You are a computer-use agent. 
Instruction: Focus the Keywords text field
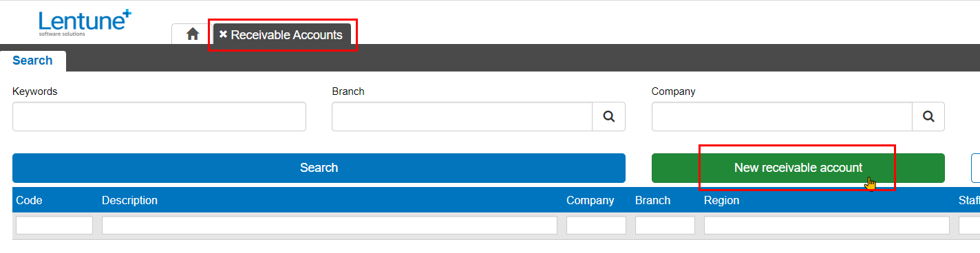click(159, 117)
